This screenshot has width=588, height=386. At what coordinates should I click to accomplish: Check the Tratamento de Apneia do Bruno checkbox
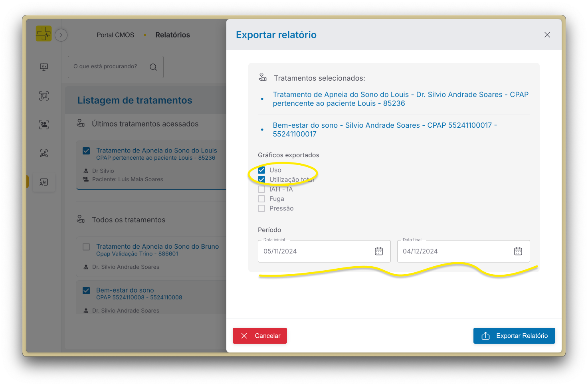(86, 247)
